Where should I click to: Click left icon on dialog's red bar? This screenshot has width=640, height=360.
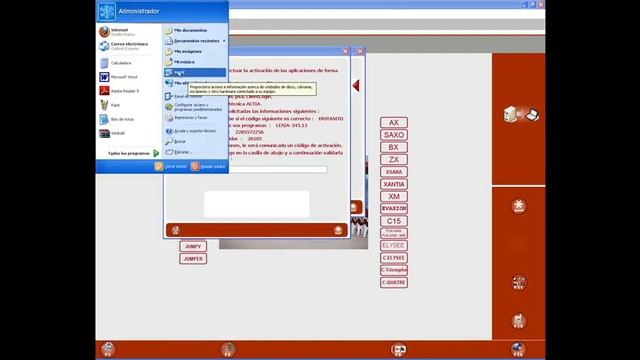[x=176, y=230]
